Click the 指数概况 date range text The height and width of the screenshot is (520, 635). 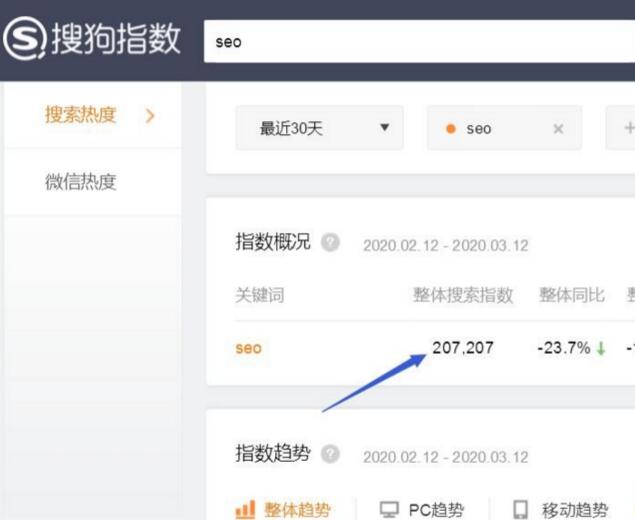point(445,245)
